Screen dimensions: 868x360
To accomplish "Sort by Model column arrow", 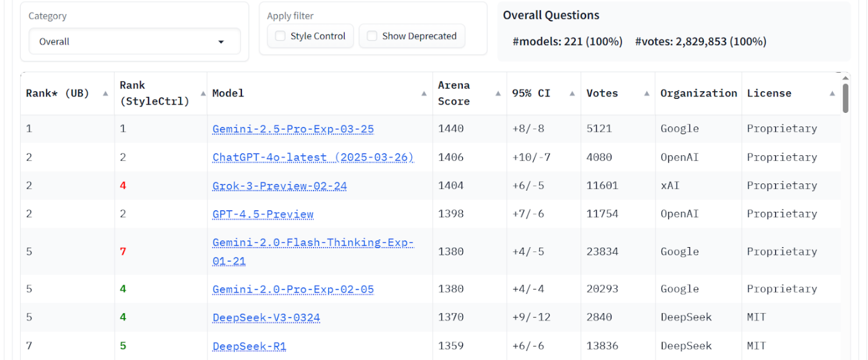I will click(x=423, y=93).
